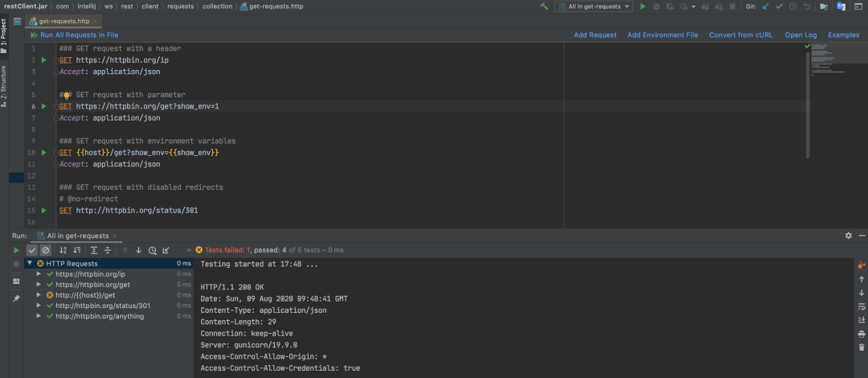Open the 'All in get-requests' run configuration dropdown
Viewport: 868px width, 378px height.
[593, 6]
